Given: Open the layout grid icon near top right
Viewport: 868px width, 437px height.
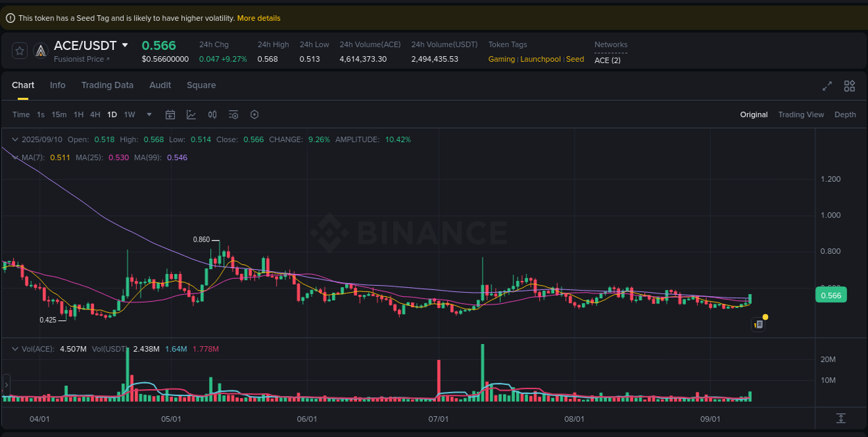Looking at the screenshot, I should 849,86.
